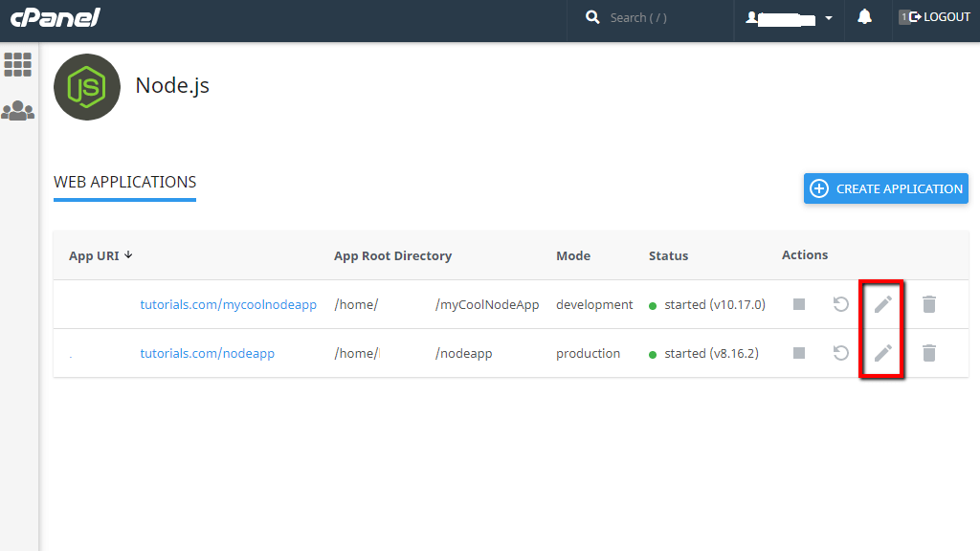Restart the nodeapp application
This screenshot has height=551, width=980.
[x=840, y=353]
